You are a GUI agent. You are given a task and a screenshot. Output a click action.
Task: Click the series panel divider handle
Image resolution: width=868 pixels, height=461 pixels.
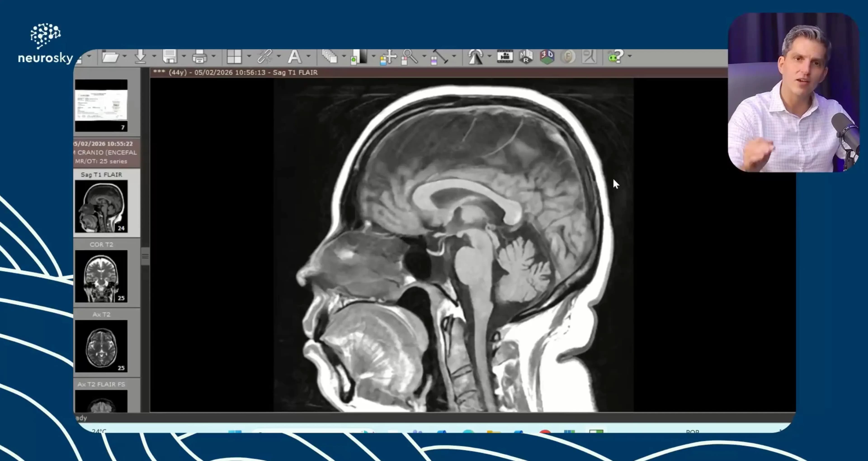click(x=145, y=256)
